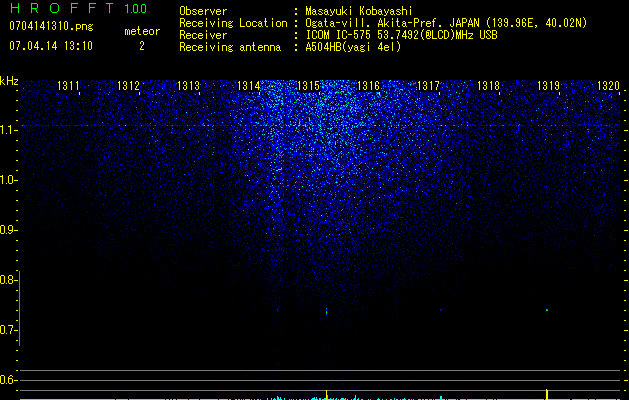This screenshot has width=629, height=400.
Task: Click the 'Receiving antenna' label
Action: point(230,47)
